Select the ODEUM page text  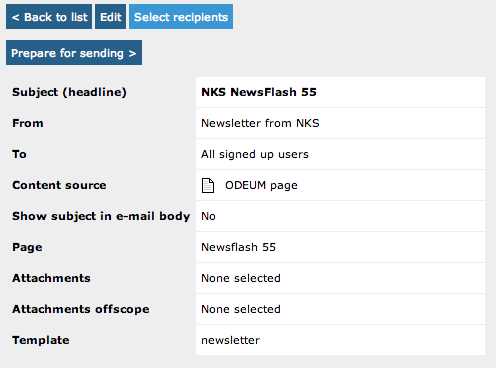[261, 185]
